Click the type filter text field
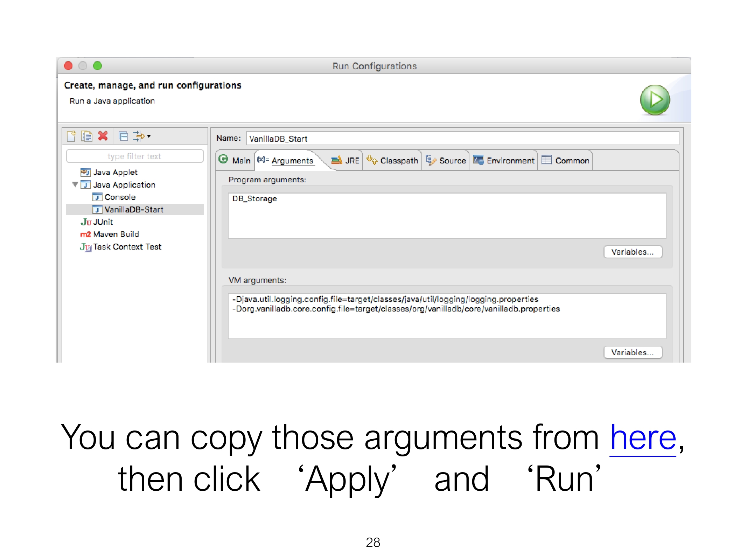This screenshot has height=560, width=747. pos(134,156)
